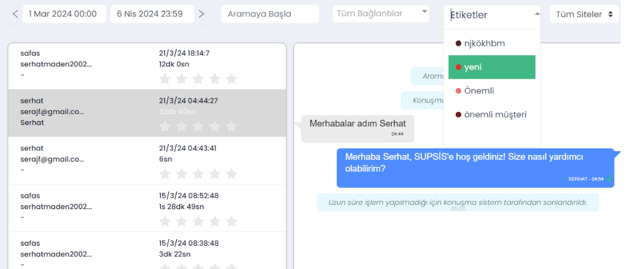Collapse the Etiketler dropdown arrow
The height and width of the screenshot is (269, 644).
click(x=537, y=13)
